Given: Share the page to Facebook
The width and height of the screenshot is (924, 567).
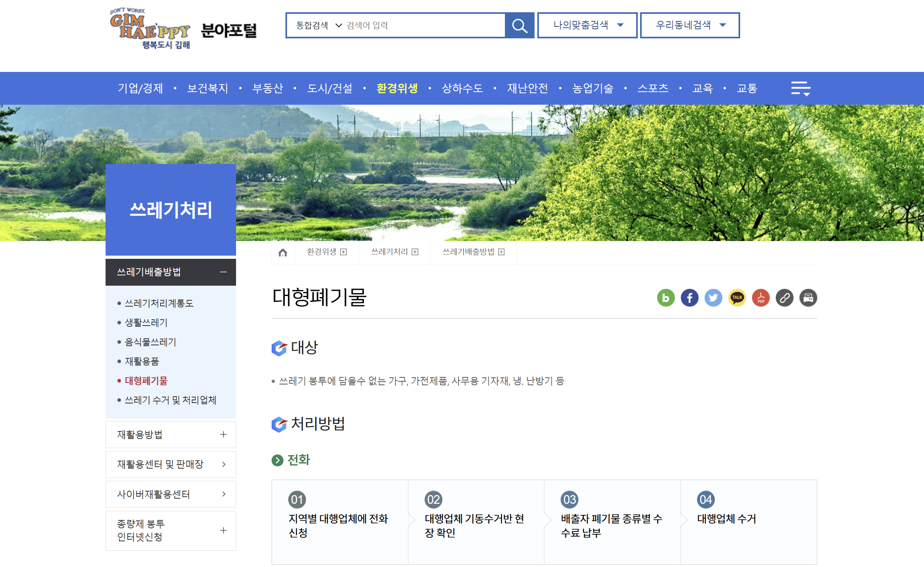Looking at the screenshot, I should pyautogui.click(x=690, y=298).
